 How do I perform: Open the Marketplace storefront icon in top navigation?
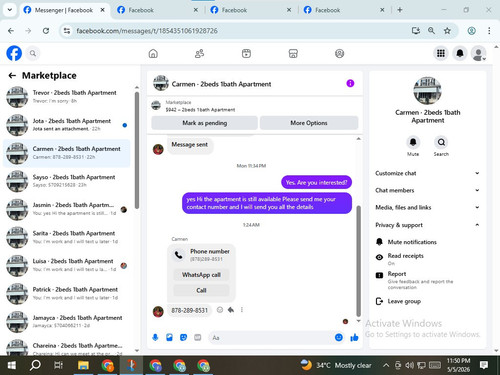click(x=293, y=53)
